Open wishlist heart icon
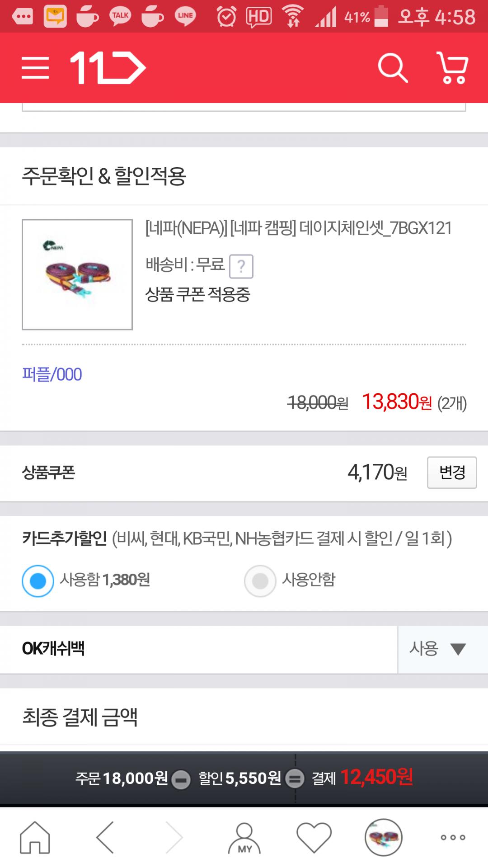The height and width of the screenshot is (868, 488). tap(314, 837)
